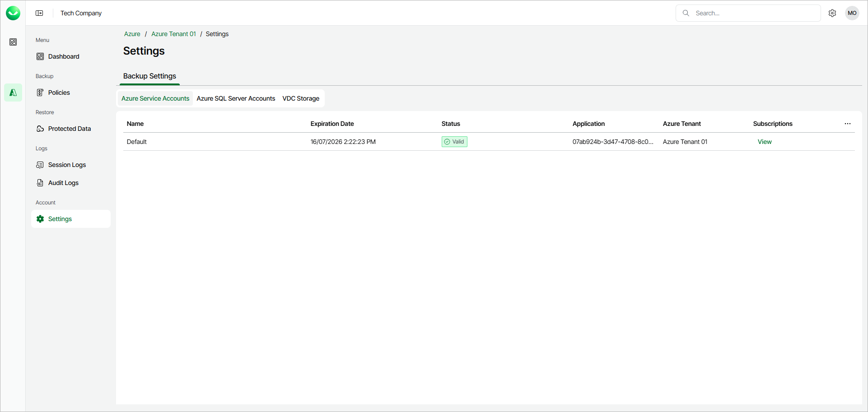Image resolution: width=868 pixels, height=412 pixels.
Task: Open Protected Data in the sidebar
Action: (69, 129)
